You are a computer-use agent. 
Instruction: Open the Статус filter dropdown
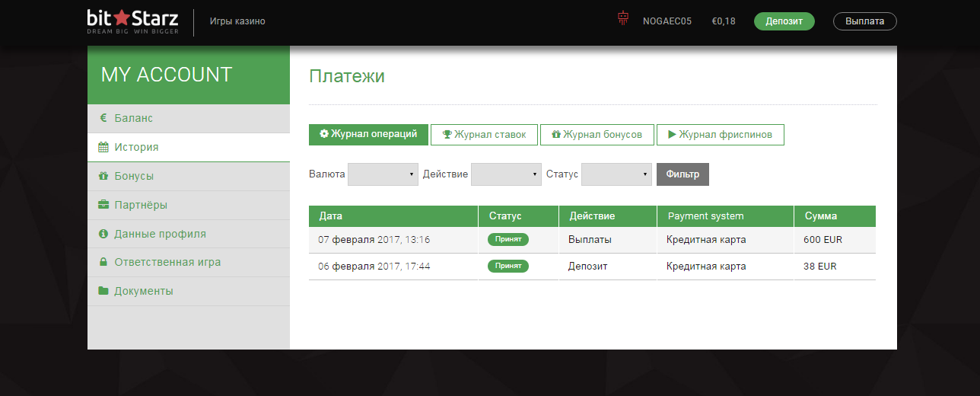tap(616, 174)
